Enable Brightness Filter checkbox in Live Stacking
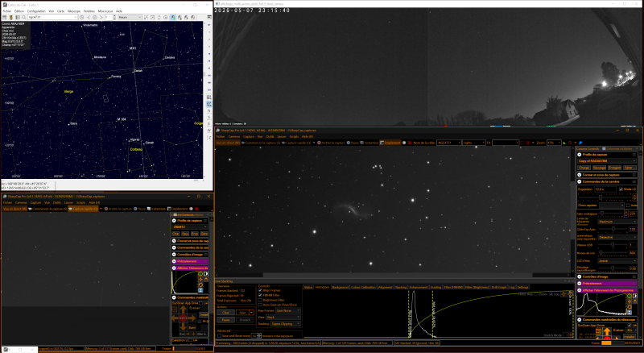This screenshot has width=644, height=353. (260, 300)
